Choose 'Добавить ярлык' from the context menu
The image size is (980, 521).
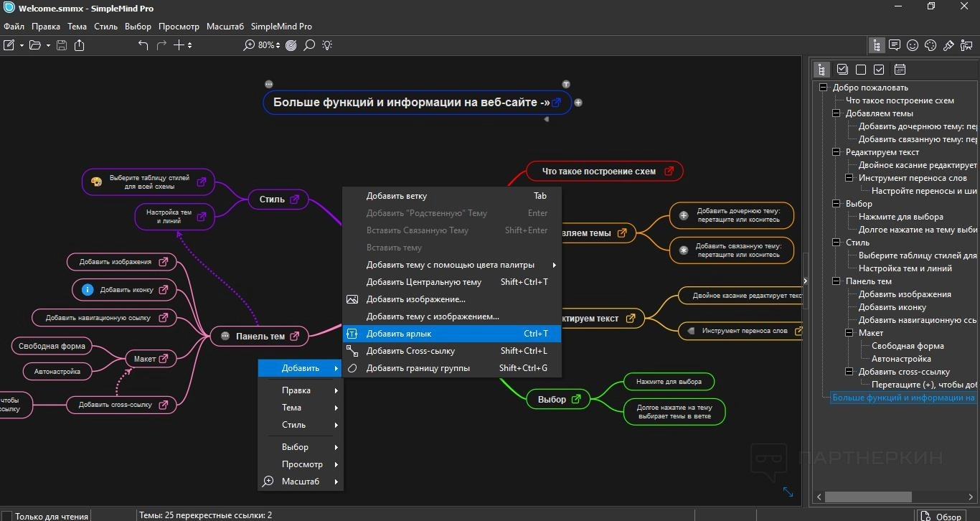(399, 334)
